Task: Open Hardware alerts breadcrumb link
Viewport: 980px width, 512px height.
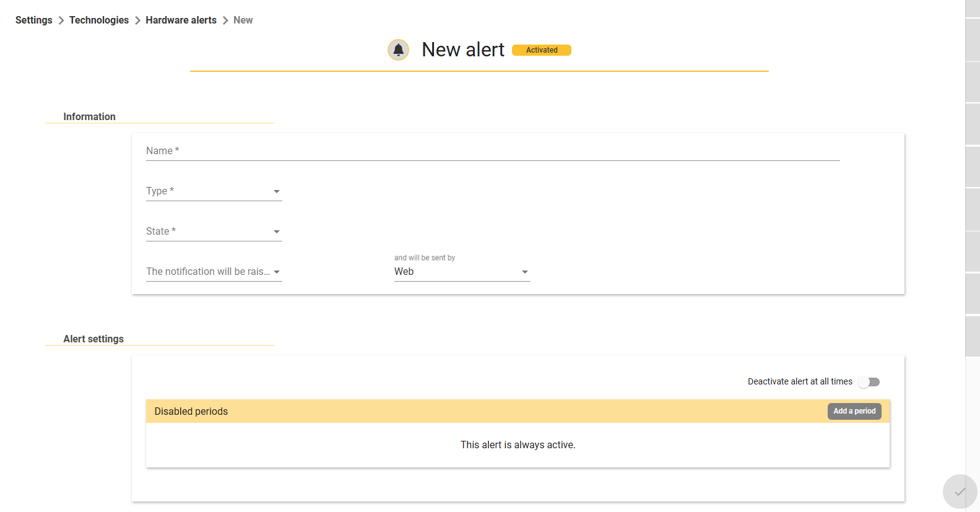Action: coord(181,20)
